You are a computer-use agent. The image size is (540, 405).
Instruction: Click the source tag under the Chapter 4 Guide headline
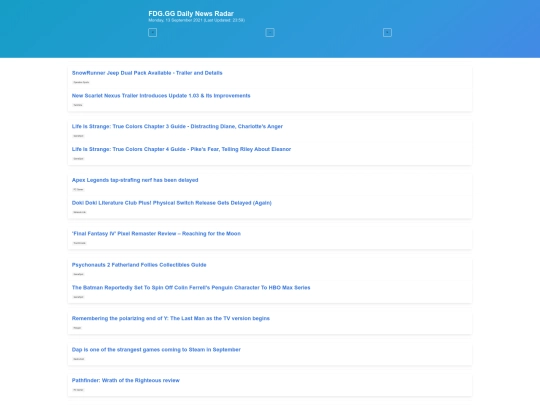click(79, 159)
